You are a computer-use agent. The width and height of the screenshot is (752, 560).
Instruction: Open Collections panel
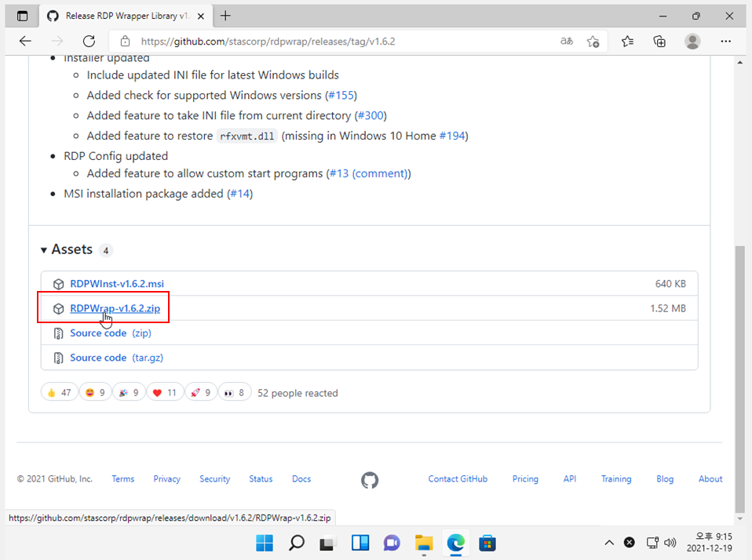[659, 42]
